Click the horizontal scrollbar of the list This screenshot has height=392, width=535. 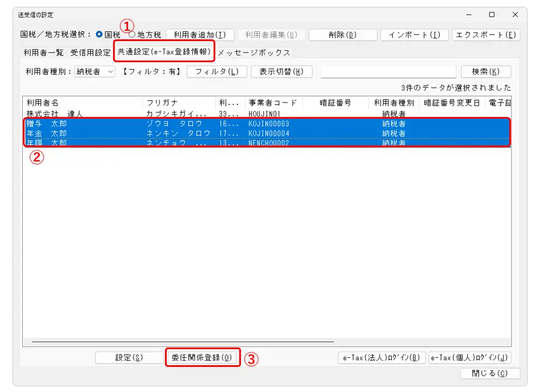tap(183, 342)
